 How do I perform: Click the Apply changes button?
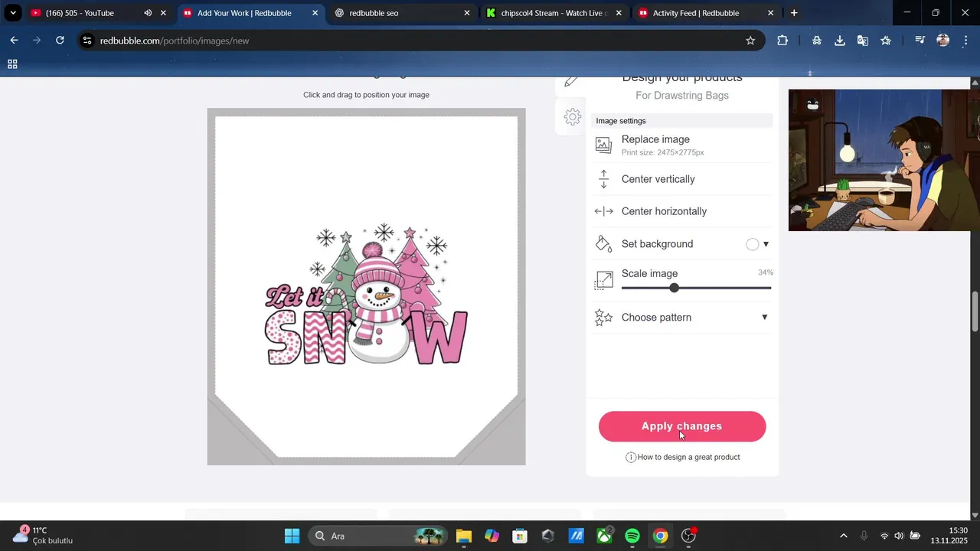(x=682, y=426)
